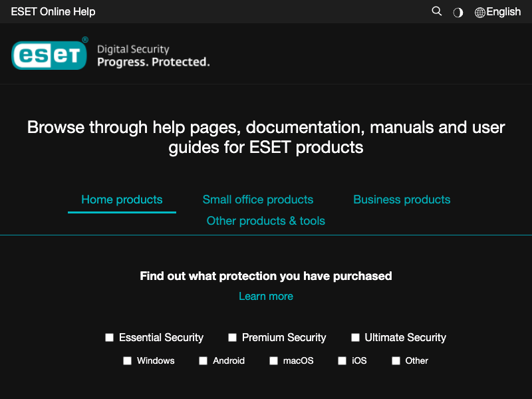Screen dimensions: 532x399
Task: Select the iOS checkbox
Action: click(x=342, y=360)
